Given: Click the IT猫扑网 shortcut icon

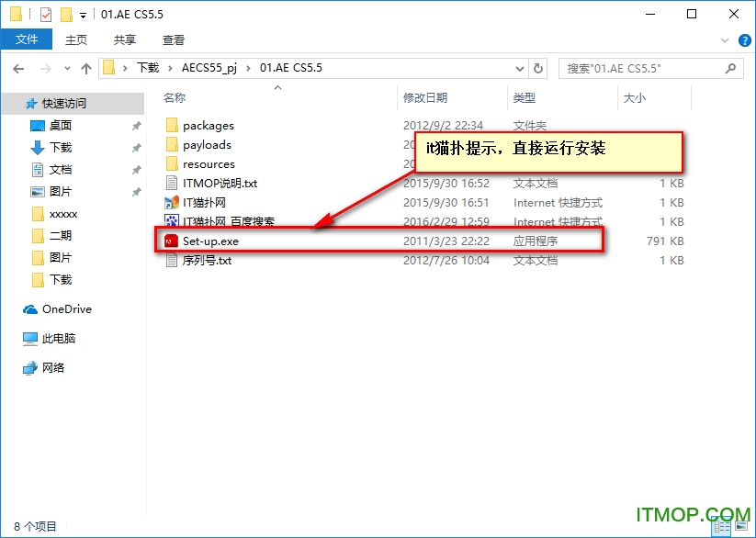Looking at the screenshot, I should point(172,203).
